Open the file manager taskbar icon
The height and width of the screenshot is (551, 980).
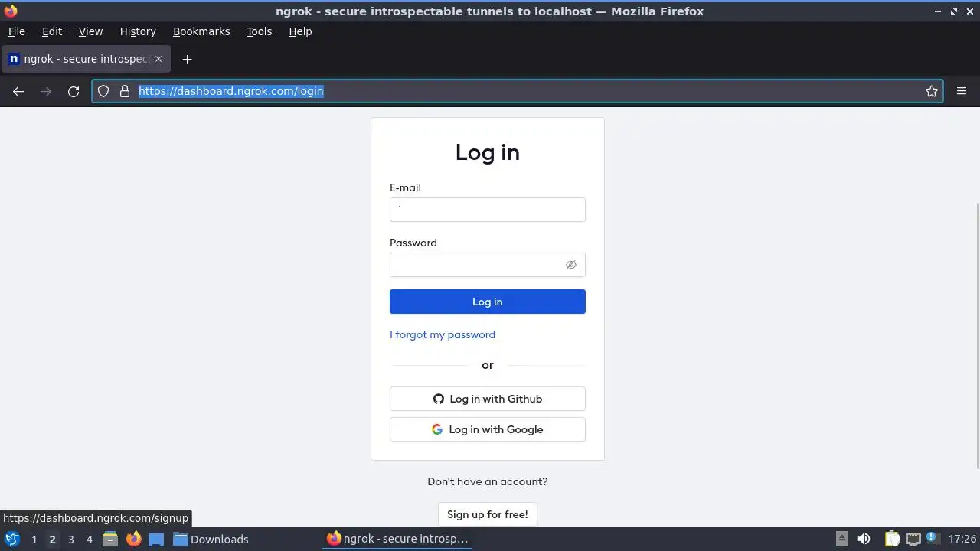(110, 539)
